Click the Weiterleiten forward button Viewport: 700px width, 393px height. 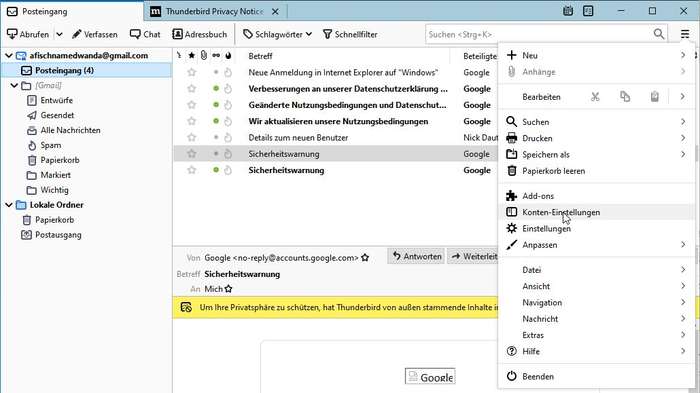pyautogui.click(x=473, y=256)
